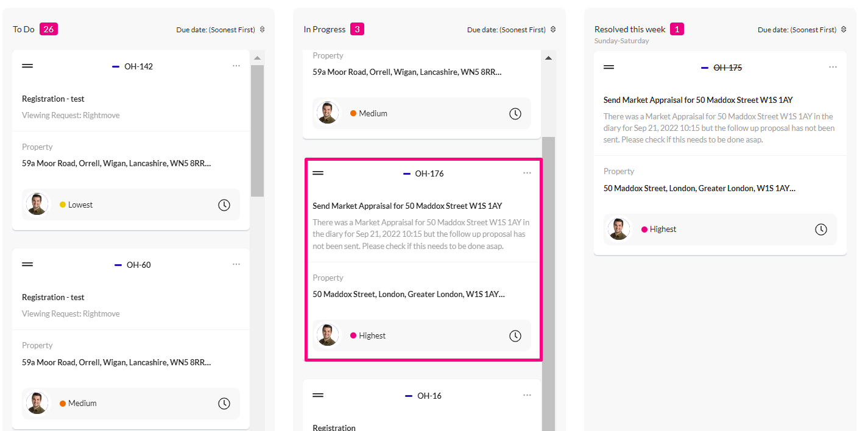
Task: Open three-dot menu on OH-142 card
Action: pos(236,66)
